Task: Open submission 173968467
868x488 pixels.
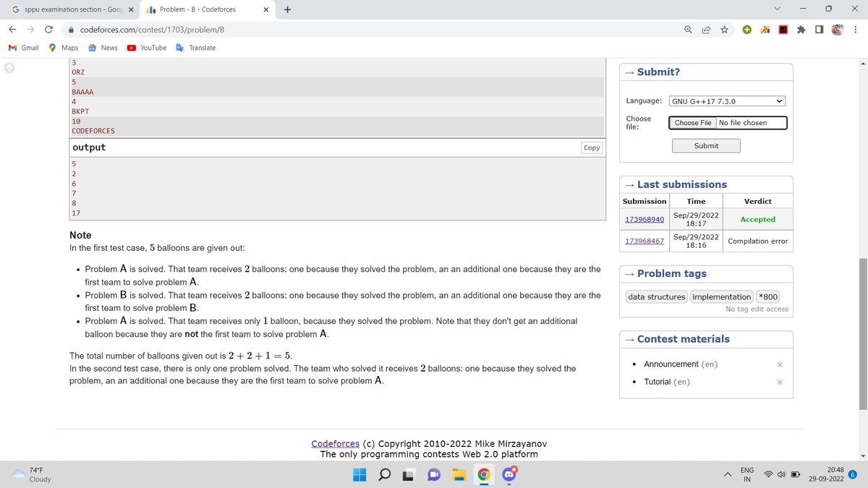Action: click(644, 241)
